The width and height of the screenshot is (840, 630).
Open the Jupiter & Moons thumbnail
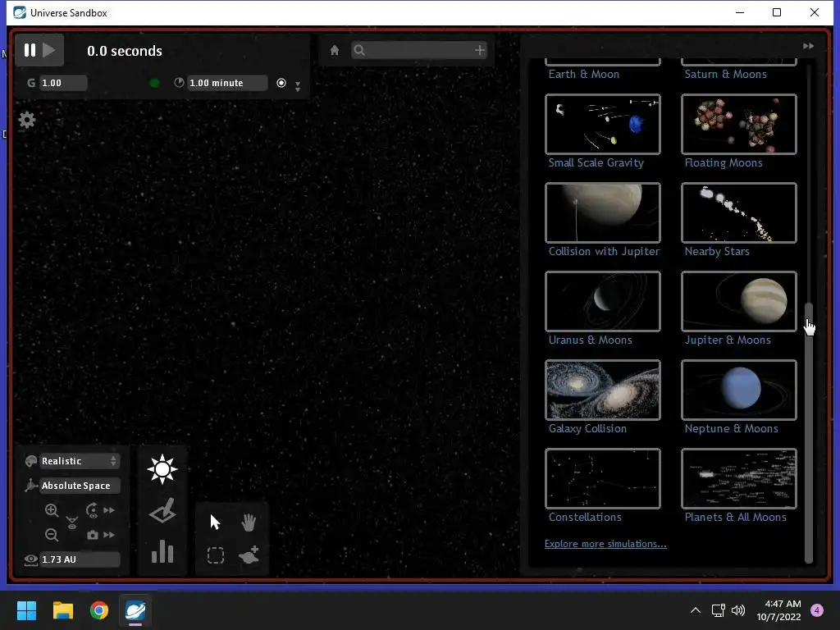[739, 302]
